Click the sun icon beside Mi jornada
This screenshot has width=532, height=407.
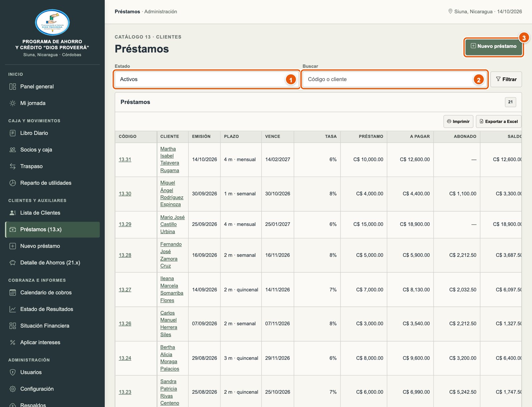click(13, 103)
